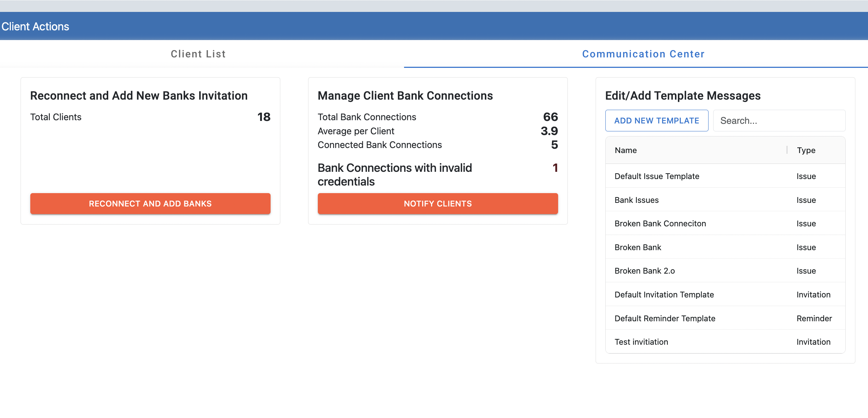Click the column resize separator beside Name
Viewport: 868px width, 418px height.
point(787,150)
